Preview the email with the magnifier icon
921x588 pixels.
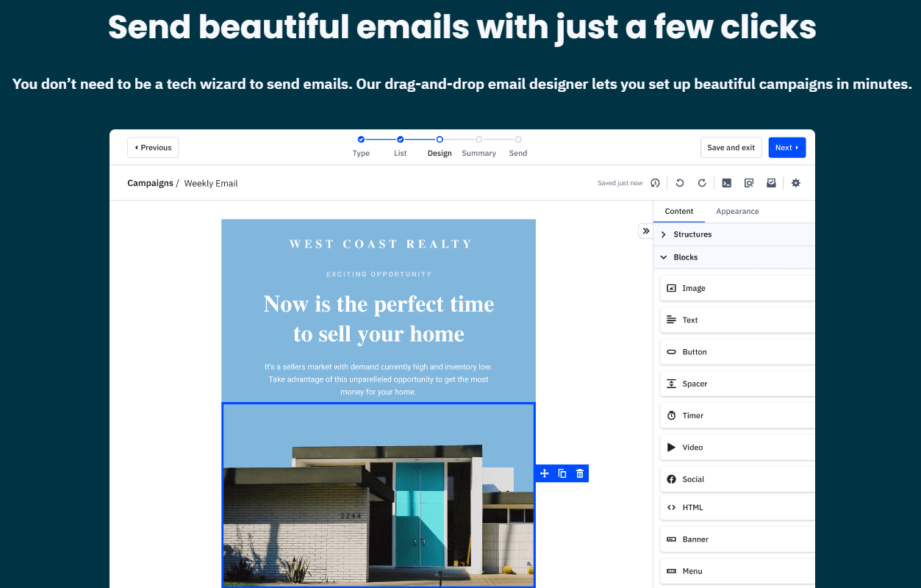tap(748, 182)
